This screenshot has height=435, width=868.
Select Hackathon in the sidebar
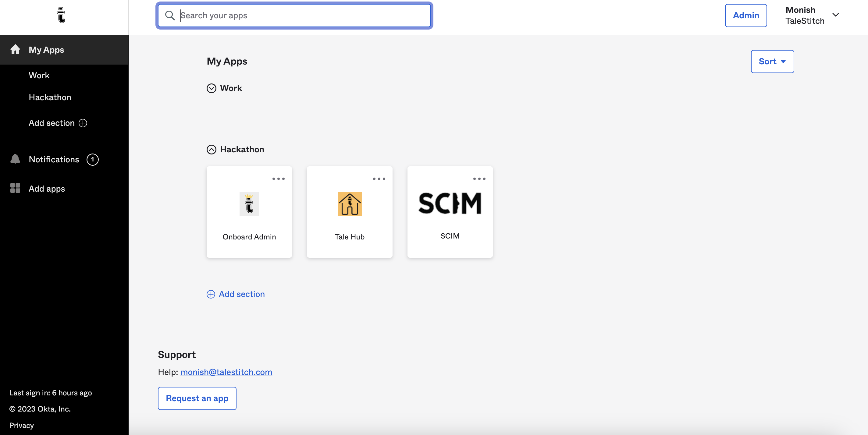tap(50, 97)
